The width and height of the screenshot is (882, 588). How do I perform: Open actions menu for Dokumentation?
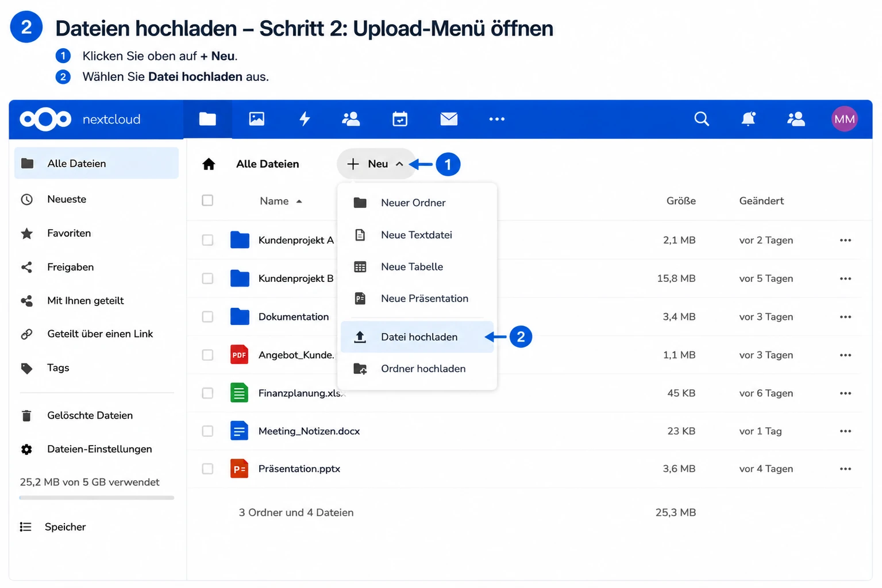click(845, 317)
